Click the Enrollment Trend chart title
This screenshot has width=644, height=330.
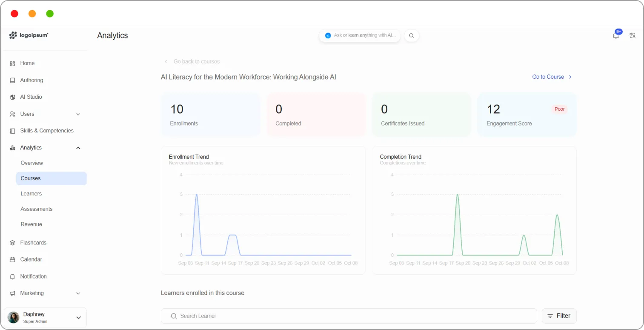tap(189, 157)
